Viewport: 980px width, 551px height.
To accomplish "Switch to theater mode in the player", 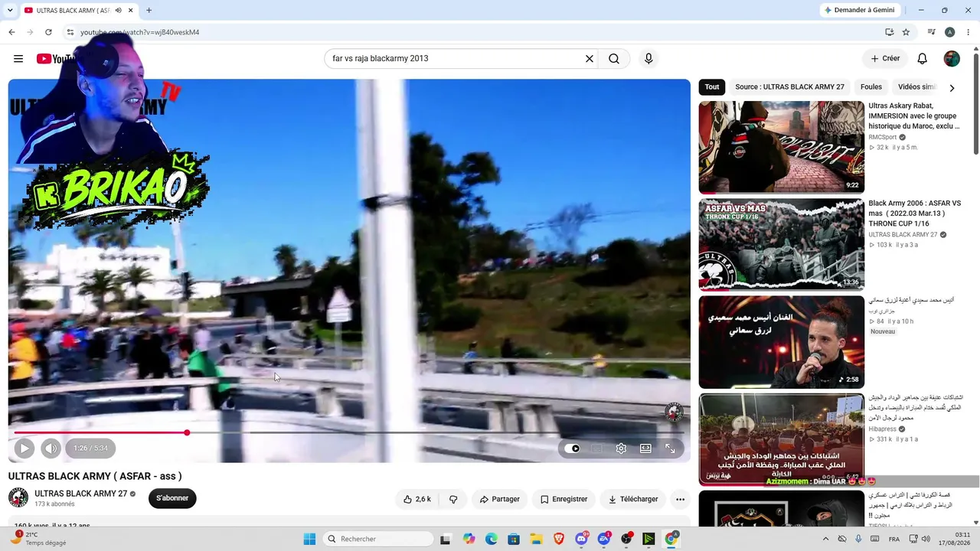I will point(645,448).
